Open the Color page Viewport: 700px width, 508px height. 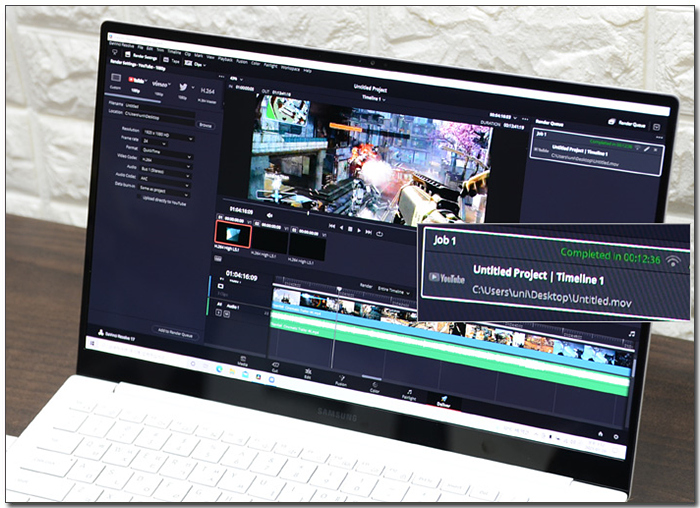point(375,387)
